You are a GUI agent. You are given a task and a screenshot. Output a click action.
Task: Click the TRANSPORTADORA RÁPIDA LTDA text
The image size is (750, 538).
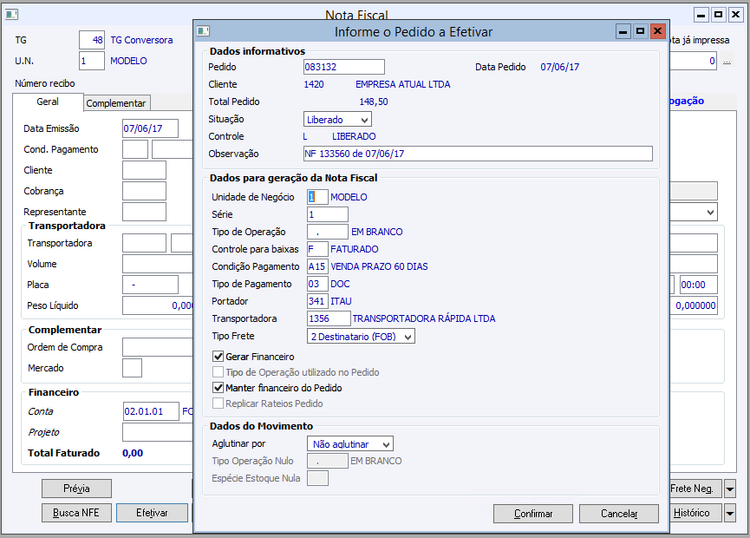click(424, 318)
